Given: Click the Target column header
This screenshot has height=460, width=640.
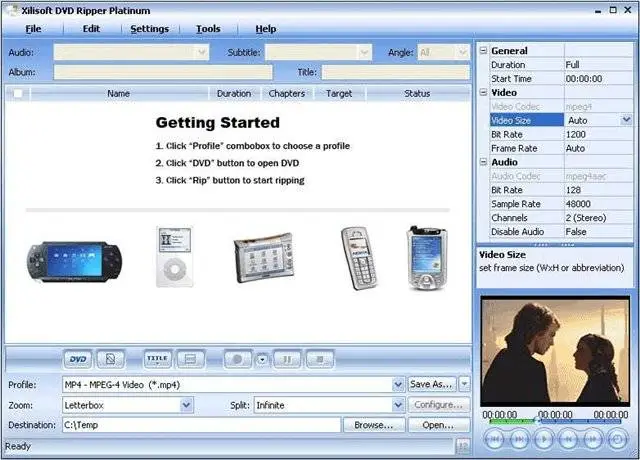Looking at the screenshot, I should (339, 93).
